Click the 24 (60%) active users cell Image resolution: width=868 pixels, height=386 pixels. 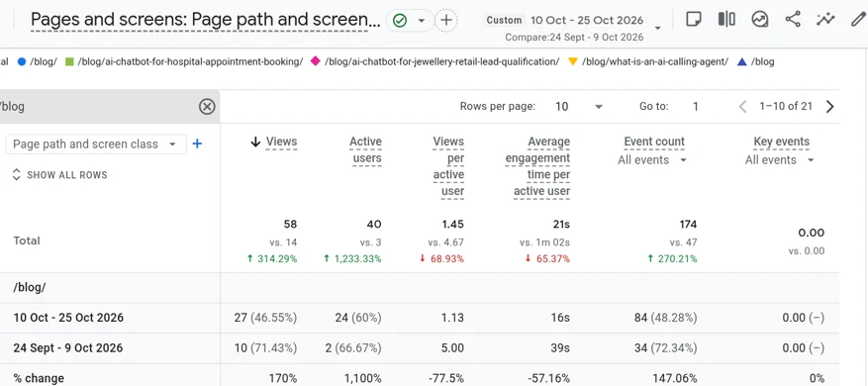click(357, 318)
